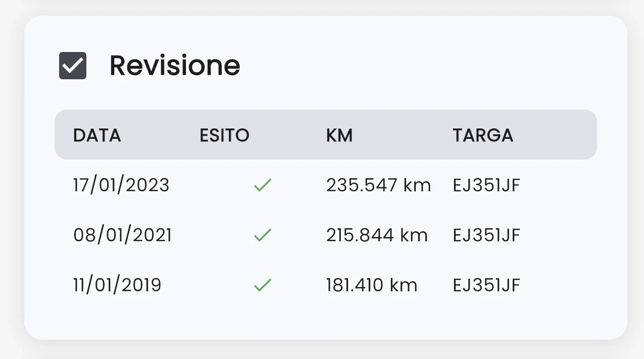Viewport: 644px width, 359px height.
Task: Click the KM column header
Action: tap(339, 135)
